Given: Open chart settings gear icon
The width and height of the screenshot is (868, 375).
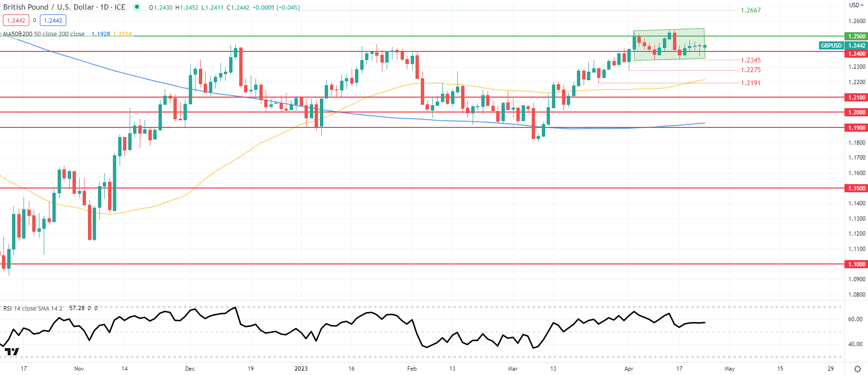Looking at the screenshot, I should (857, 369).
